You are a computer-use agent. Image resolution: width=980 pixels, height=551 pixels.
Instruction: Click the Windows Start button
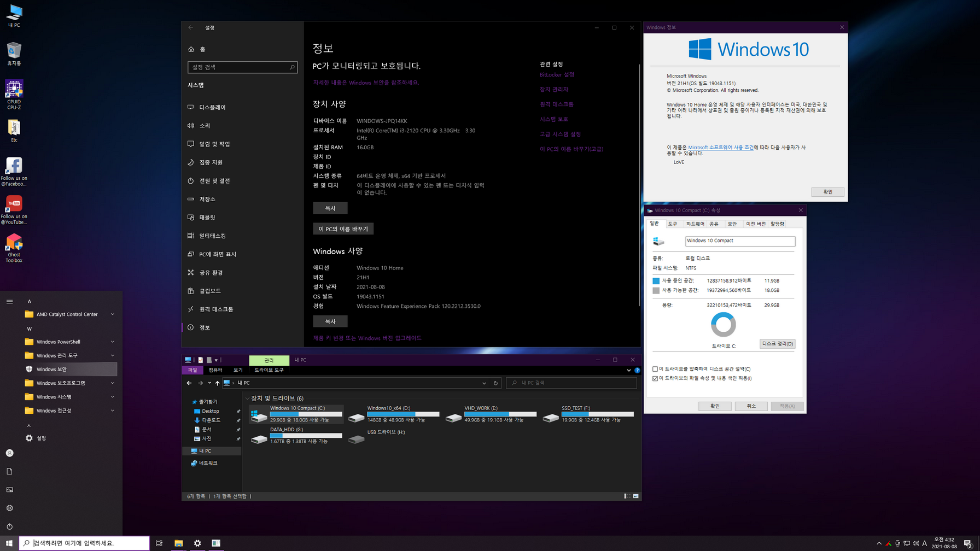click(9, 543)
